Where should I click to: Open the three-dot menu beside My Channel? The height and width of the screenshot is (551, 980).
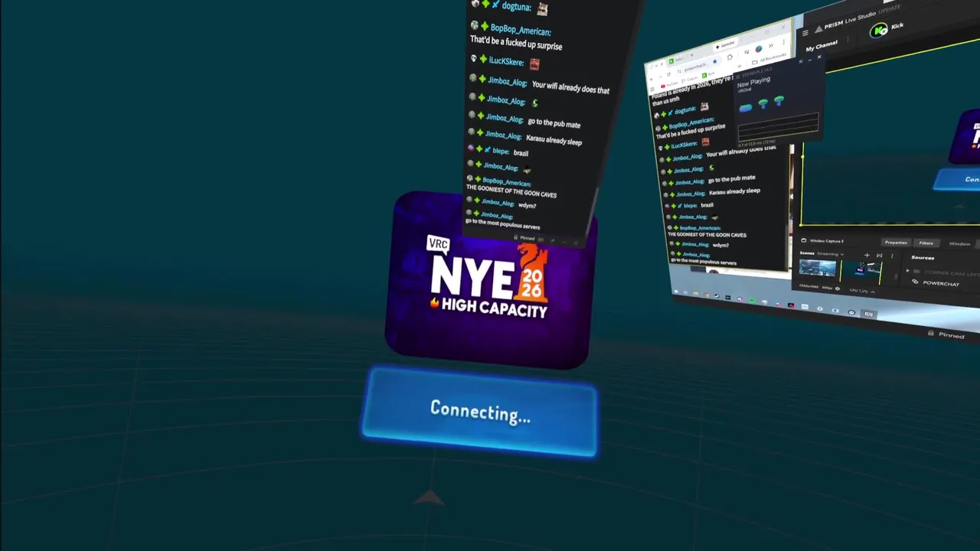(x=848, y=39)
